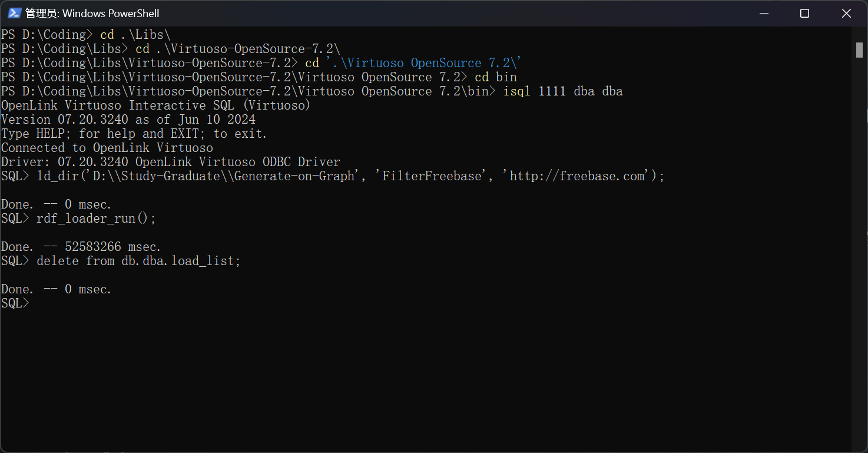868x453 pixels.
Task: Click the "cd .\Libs\" command on first line
Action: pyautogui.click(x=135, y=35)
